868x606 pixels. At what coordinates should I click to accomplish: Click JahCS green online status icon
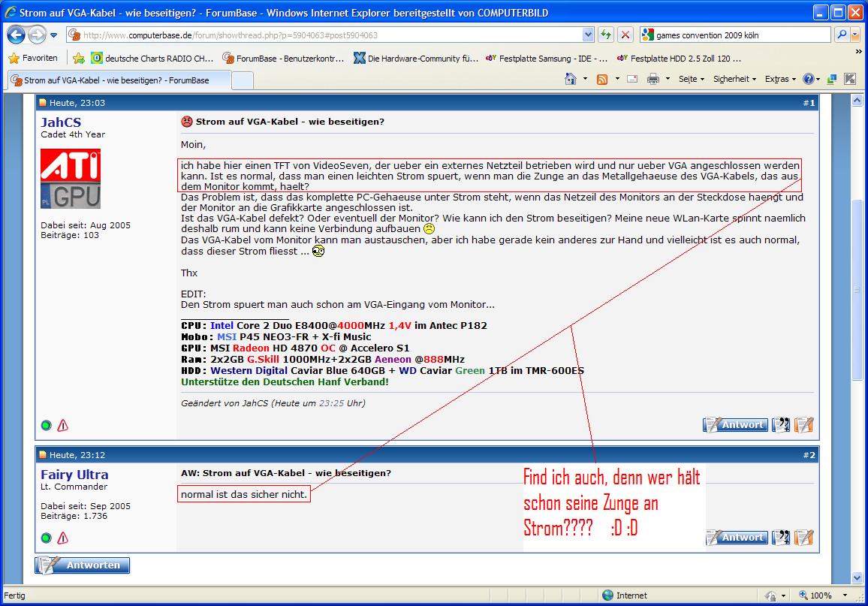tap(46, 425)
